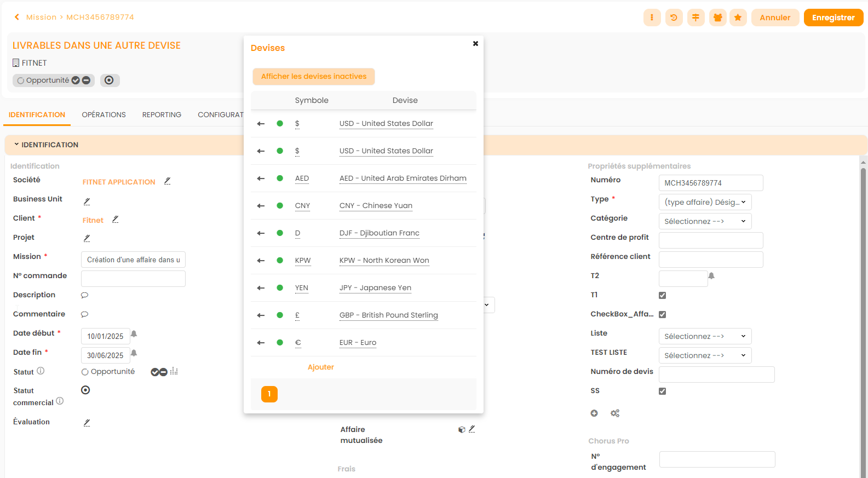Click the plus icon under SS checkbox
868x478 pixels.
coord(594,413)
